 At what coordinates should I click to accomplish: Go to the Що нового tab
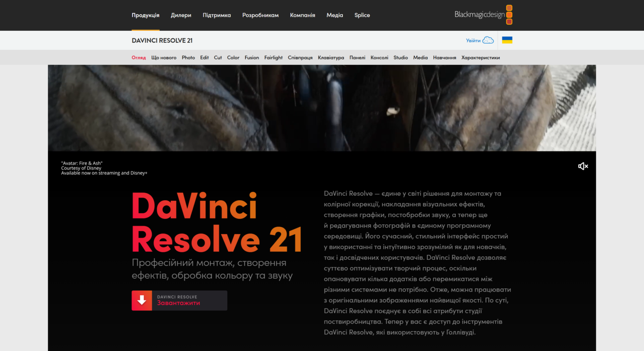coord(164,58)
